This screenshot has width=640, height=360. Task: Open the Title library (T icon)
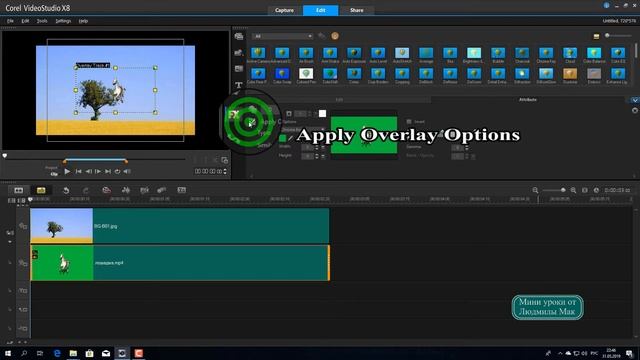pos(239,85)
